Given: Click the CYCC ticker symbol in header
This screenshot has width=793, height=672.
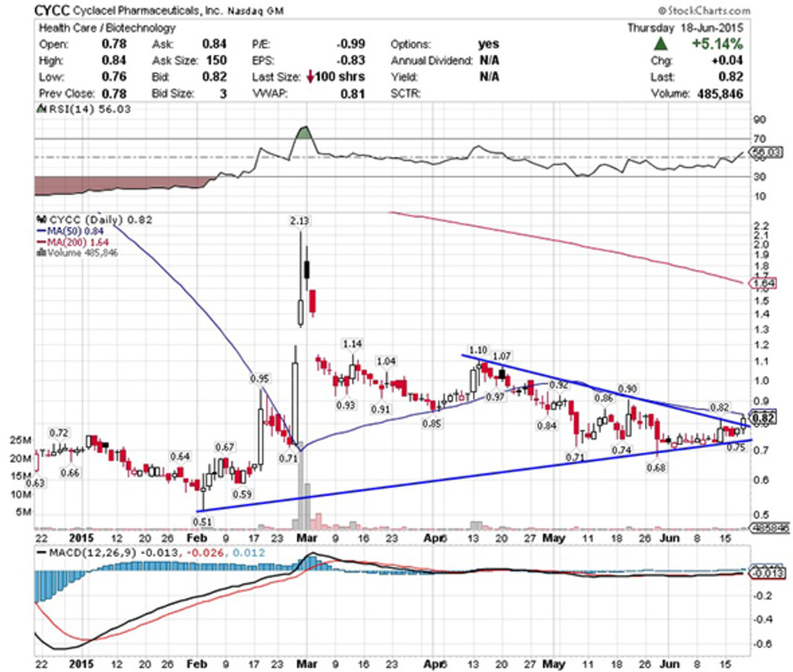Looking at the screenshot, I should [x=52, y=11].
